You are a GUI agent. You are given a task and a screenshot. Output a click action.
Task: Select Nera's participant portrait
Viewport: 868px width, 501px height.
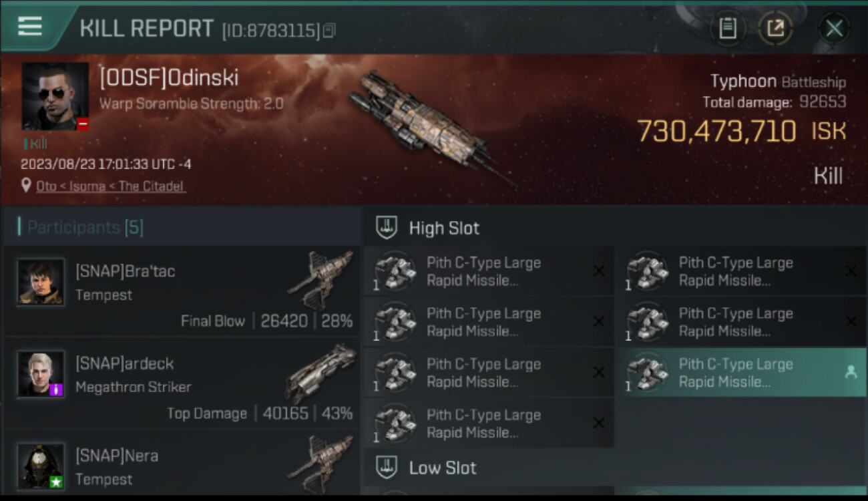pyautogui.click(x=41, y=466)
